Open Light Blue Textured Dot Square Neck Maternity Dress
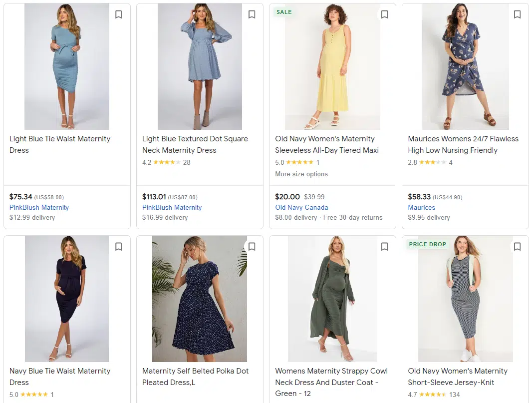The image size is (532, 403). coord(195,144)
